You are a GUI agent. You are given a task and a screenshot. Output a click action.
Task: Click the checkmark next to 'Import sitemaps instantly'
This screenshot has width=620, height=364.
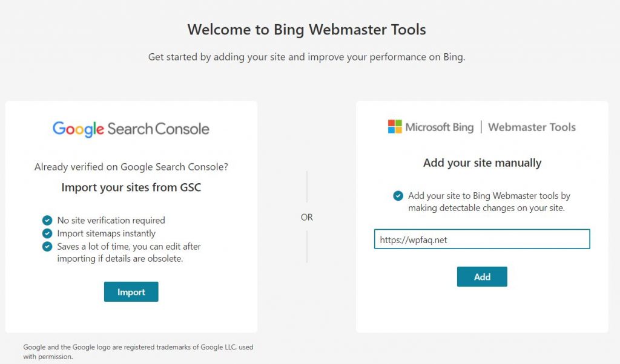click(x=47, y=233)
